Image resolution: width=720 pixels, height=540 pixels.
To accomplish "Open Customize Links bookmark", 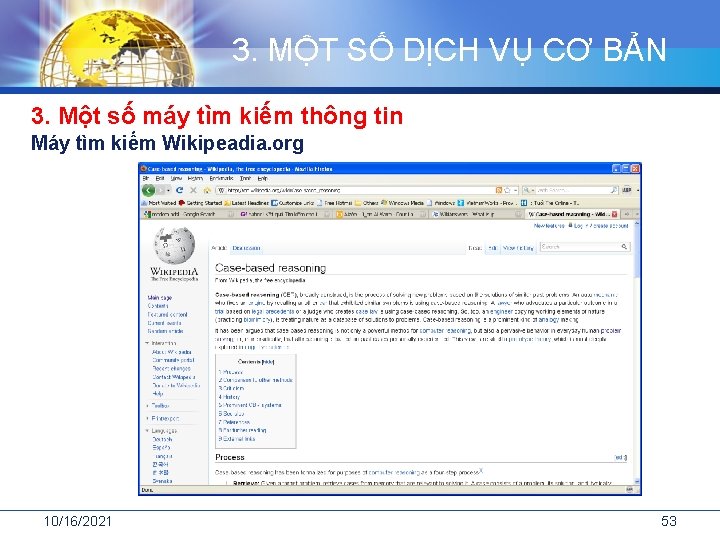I will click(293, 202).
